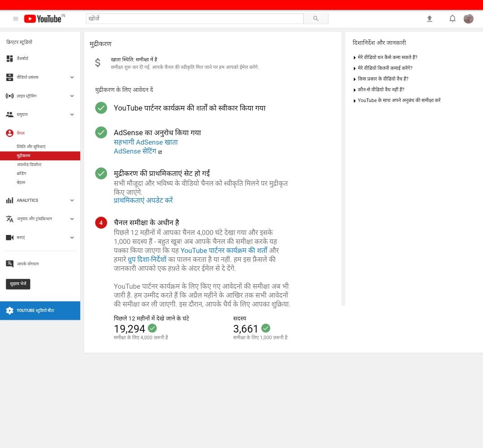Select the मुद्रीकरण sidebar item

click(x=40, y=156)
